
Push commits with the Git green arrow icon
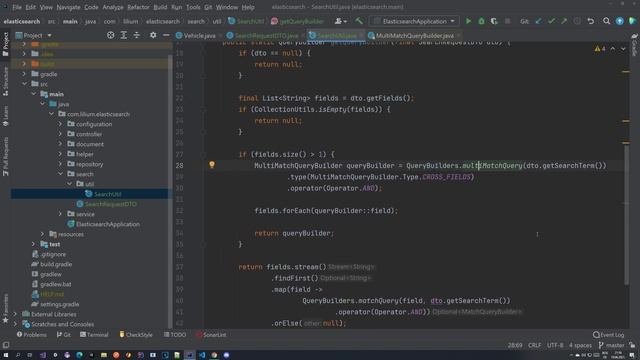pyautogui.click(x=564, y=21)
